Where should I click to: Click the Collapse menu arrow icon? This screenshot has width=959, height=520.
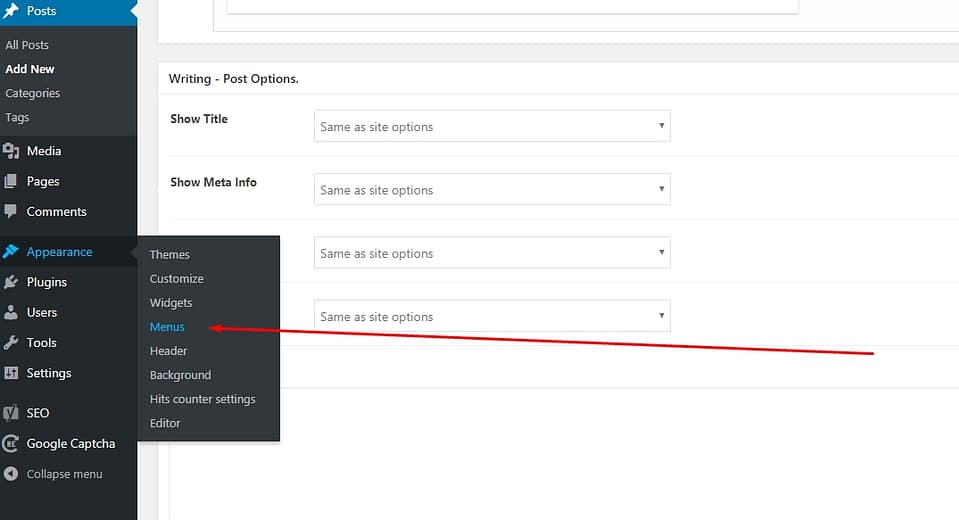click(x=11, y=474)
